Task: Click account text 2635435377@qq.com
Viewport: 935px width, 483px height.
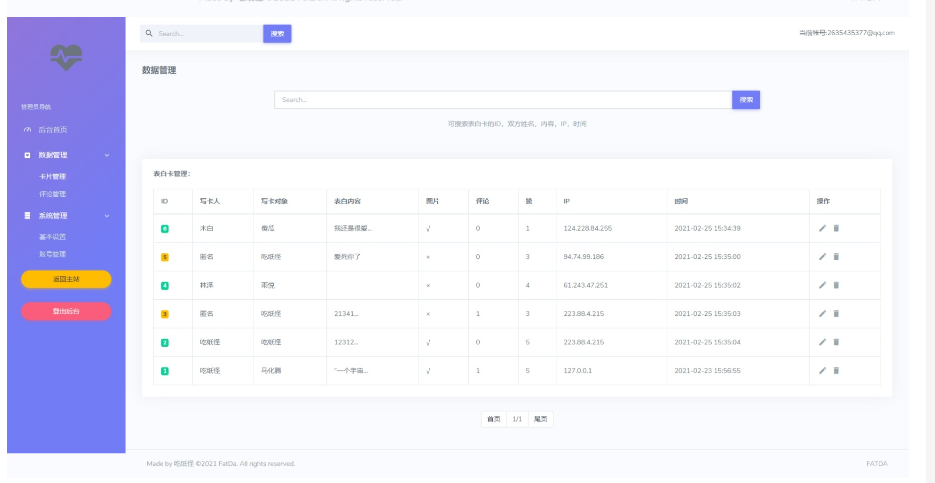Action: (x=861, y=33)
